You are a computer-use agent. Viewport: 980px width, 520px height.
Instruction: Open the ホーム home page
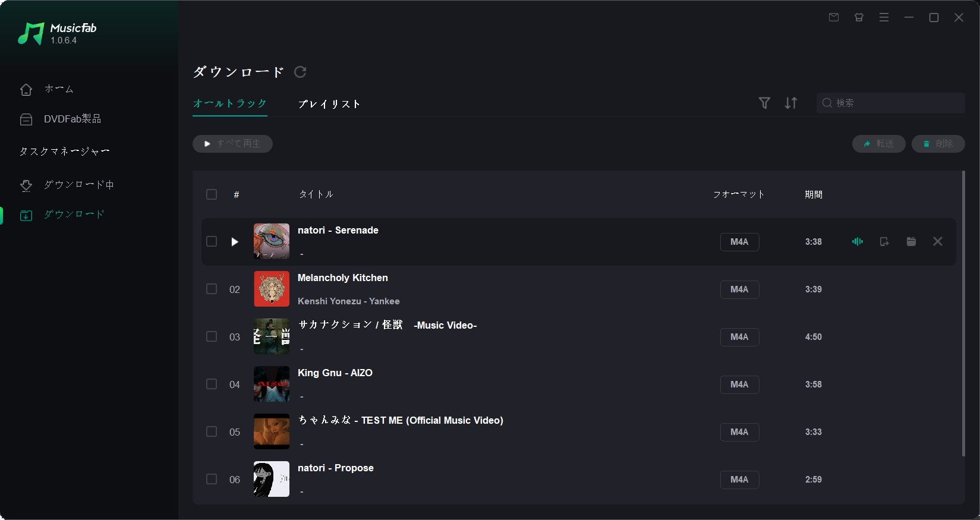tap(59, 89)
